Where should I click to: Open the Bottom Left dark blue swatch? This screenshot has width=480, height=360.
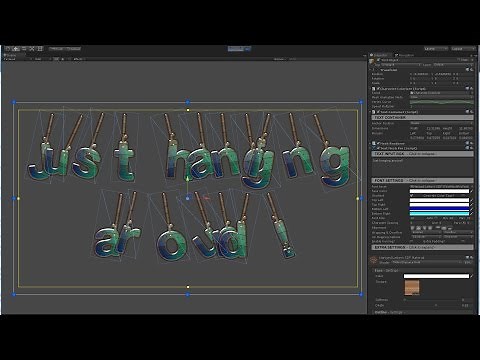click(439, 209)
